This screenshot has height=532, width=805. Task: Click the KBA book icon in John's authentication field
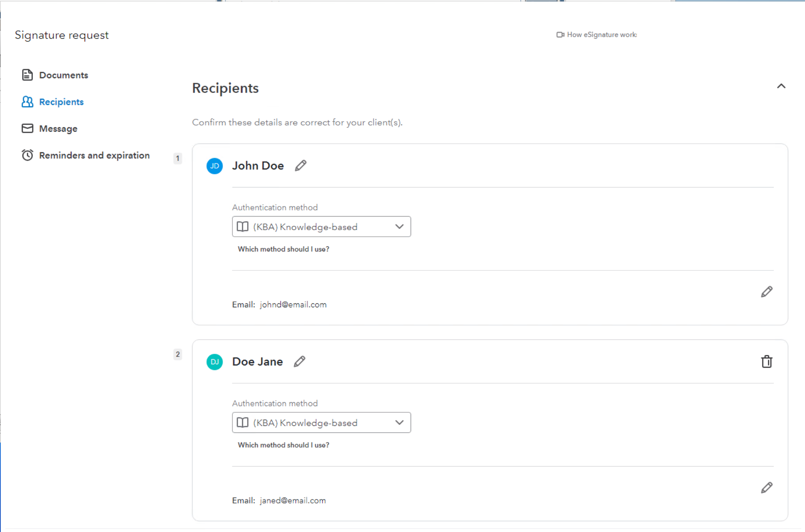point(242,227)
